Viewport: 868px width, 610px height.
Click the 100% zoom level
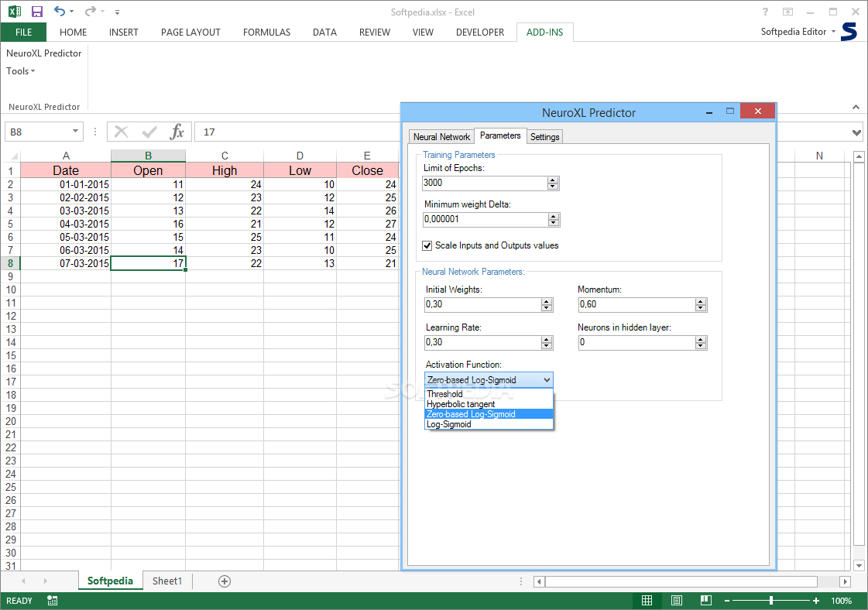(x=842, y=601)
